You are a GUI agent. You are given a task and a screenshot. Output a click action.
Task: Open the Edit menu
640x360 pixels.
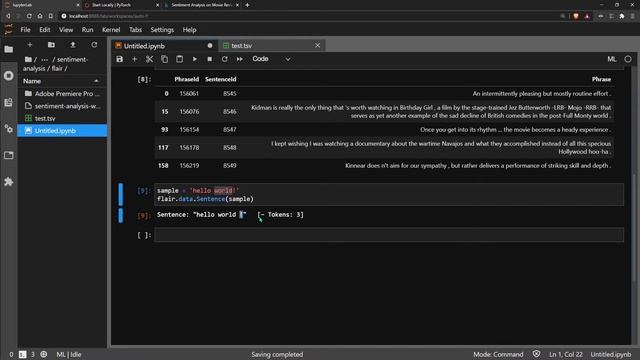tap(44, 30)
